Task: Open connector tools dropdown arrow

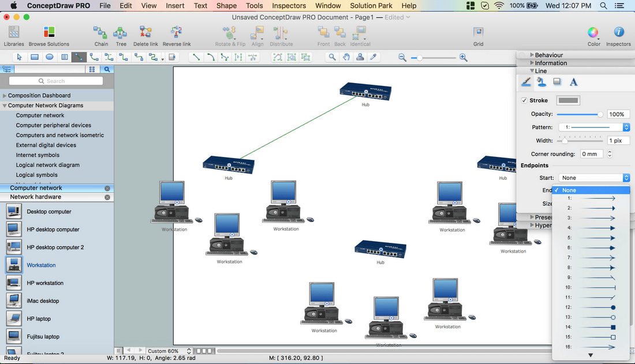Action: [x=162, y=59]
